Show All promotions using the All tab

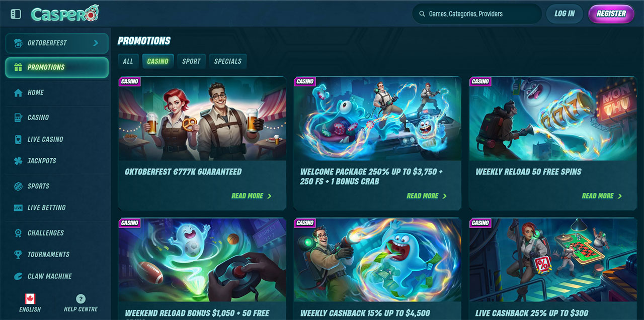(128, 61)
